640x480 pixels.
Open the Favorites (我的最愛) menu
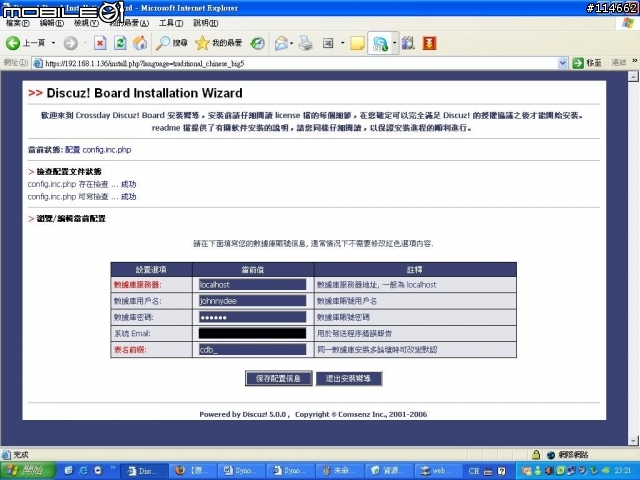tap(129, 23)
